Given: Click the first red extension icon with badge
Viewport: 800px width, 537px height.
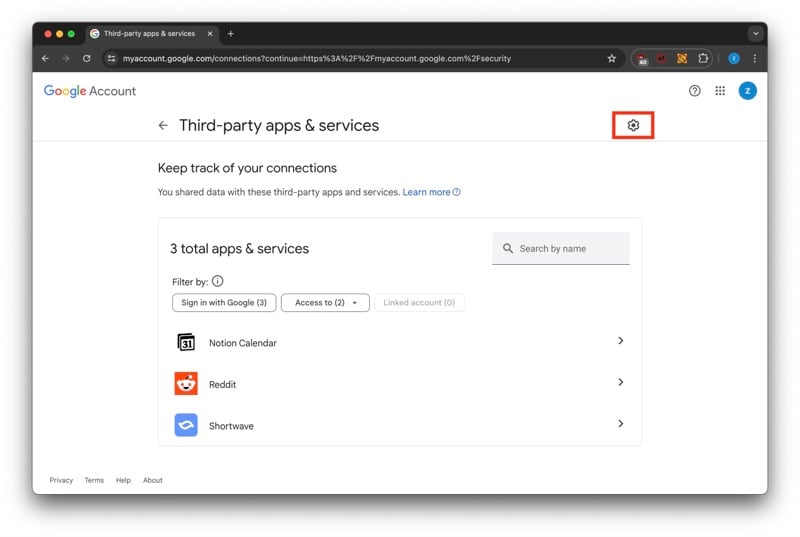Looking at the screenshot, I should [642, 59].
